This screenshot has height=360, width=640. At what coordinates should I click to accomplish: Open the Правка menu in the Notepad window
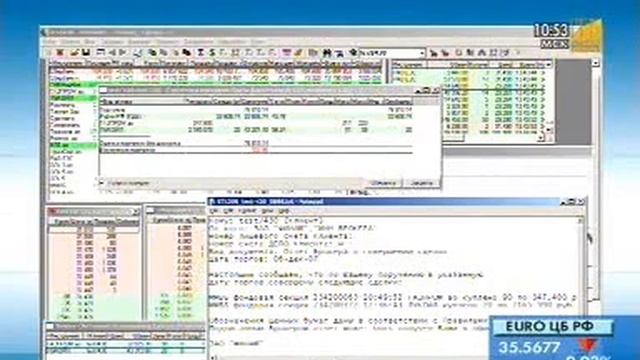tap(229, 211)
